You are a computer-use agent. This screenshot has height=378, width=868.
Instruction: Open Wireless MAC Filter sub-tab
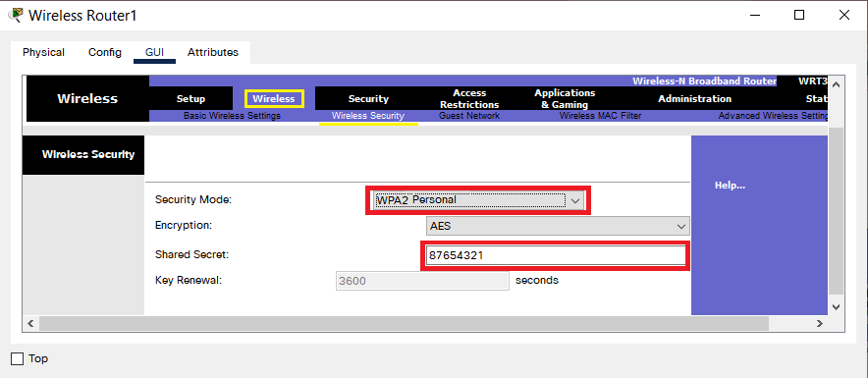(601, 116)
